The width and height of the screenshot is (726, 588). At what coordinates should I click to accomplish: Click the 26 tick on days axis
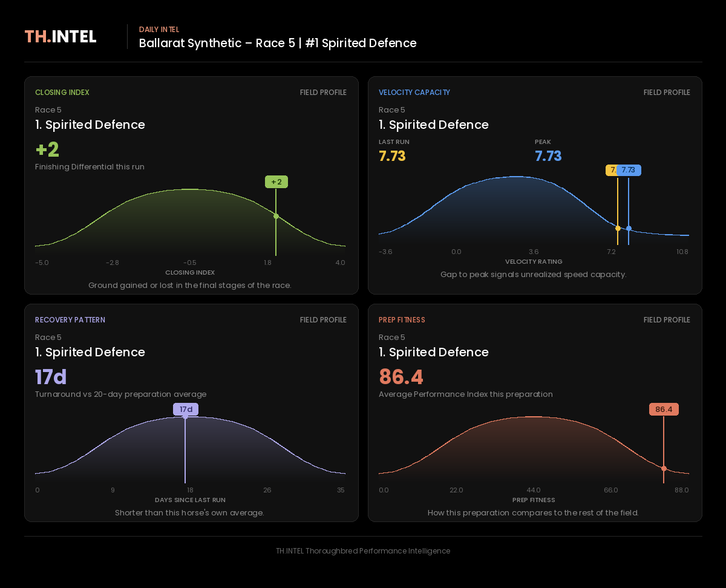click(267, 490)
